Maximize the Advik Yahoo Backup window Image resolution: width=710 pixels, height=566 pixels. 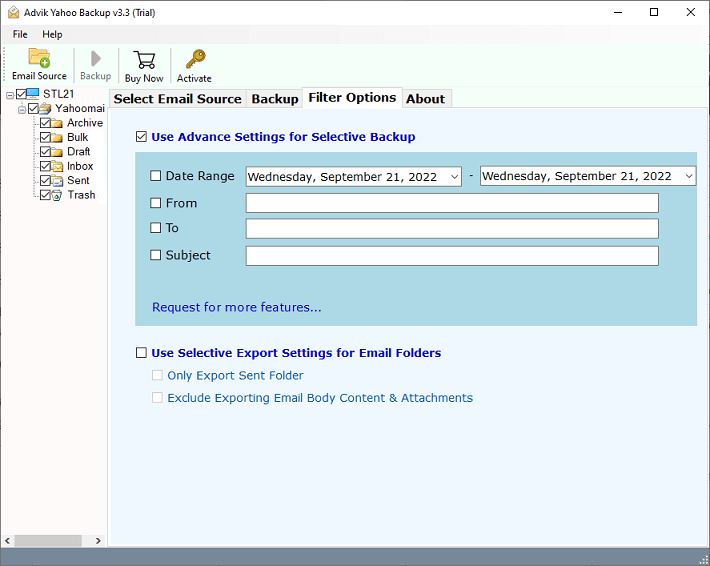click(654, 12)
